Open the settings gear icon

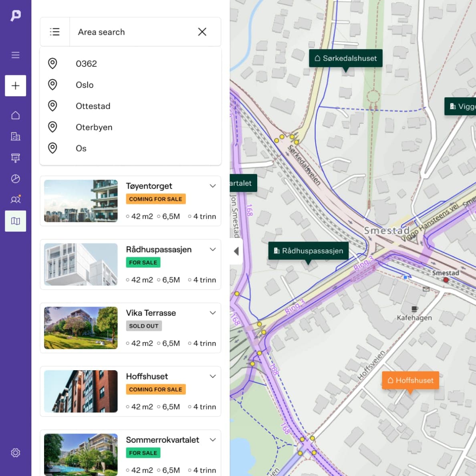tap(15, 453)
